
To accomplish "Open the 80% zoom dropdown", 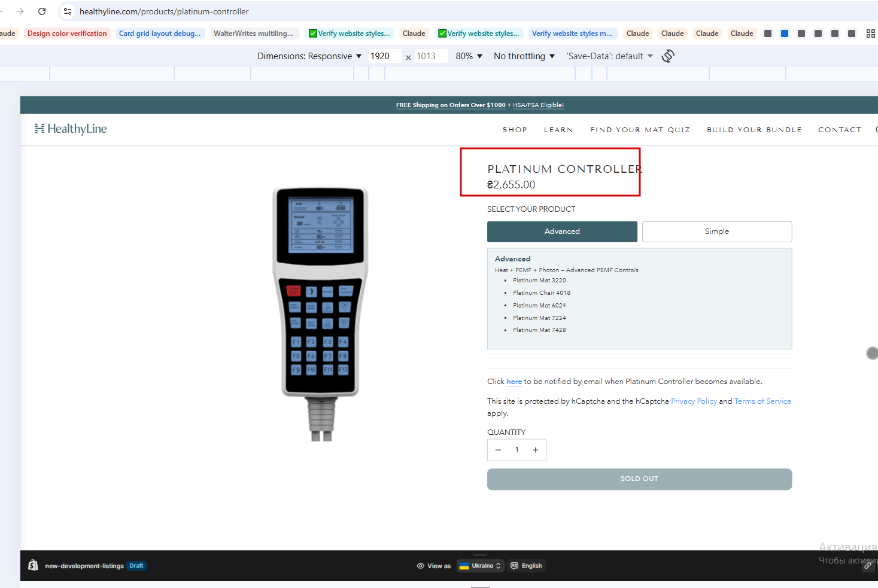I will click(x=469, y=56).
